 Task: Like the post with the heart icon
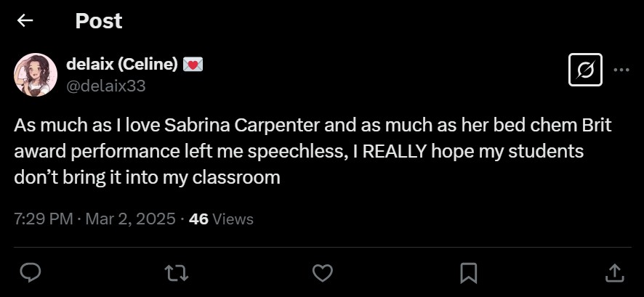click(322, 272)
